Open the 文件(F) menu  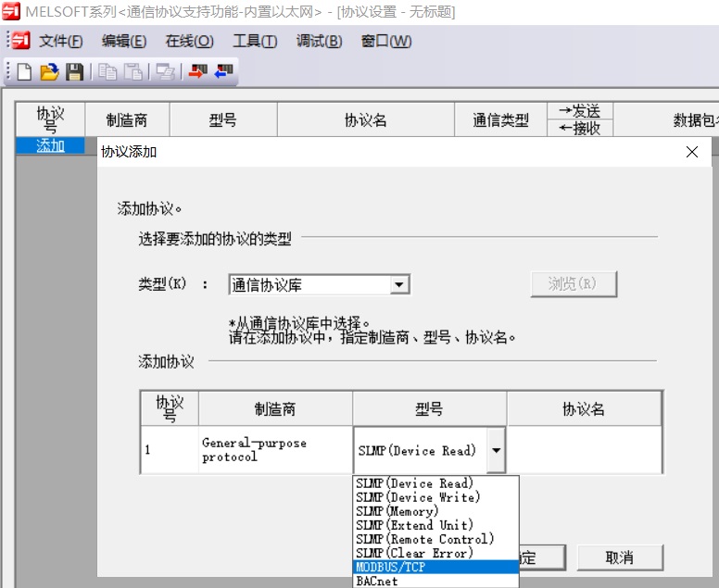point(60,41)
